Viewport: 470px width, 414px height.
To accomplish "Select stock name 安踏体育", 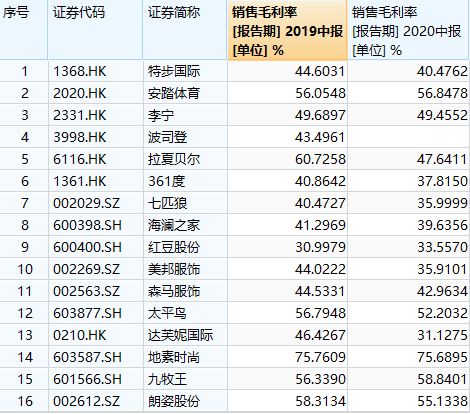I will pyautogui.click(x=174, y=93).
